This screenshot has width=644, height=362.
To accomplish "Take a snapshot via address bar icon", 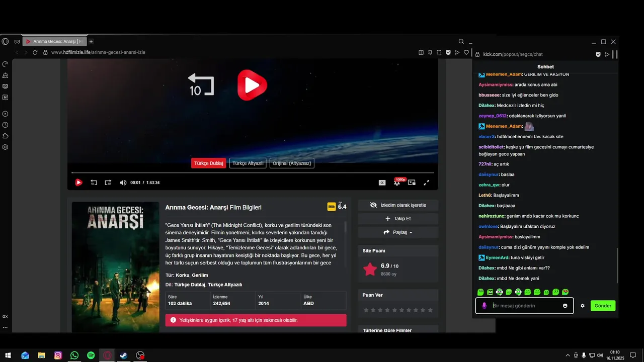I will (439, 52).
